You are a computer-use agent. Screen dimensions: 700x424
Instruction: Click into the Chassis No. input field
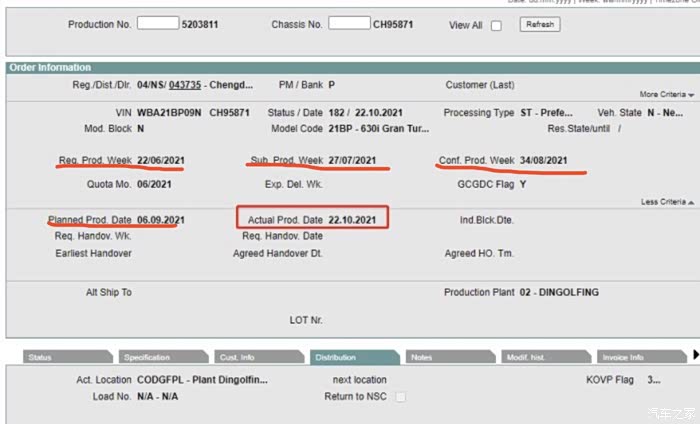(349, 23)
